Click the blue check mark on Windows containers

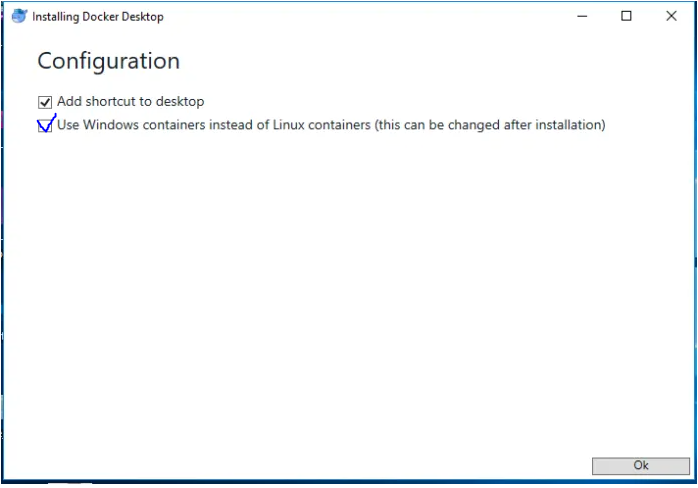(47, 124)
